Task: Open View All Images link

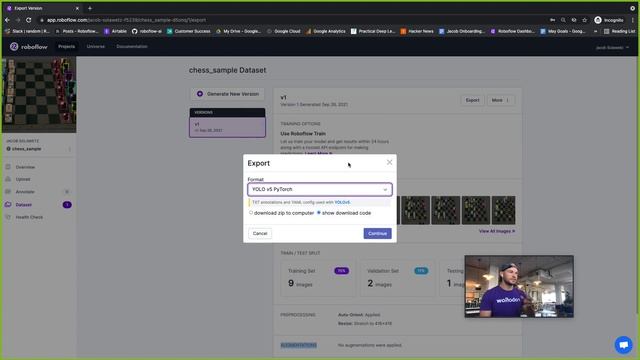Action: click(x=497, y=231)
